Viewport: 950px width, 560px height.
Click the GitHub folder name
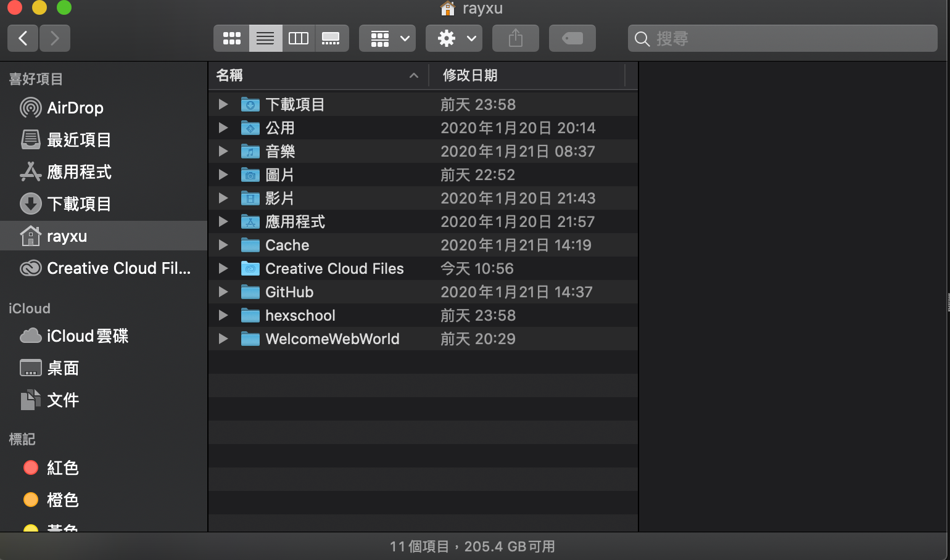[289, 292]
